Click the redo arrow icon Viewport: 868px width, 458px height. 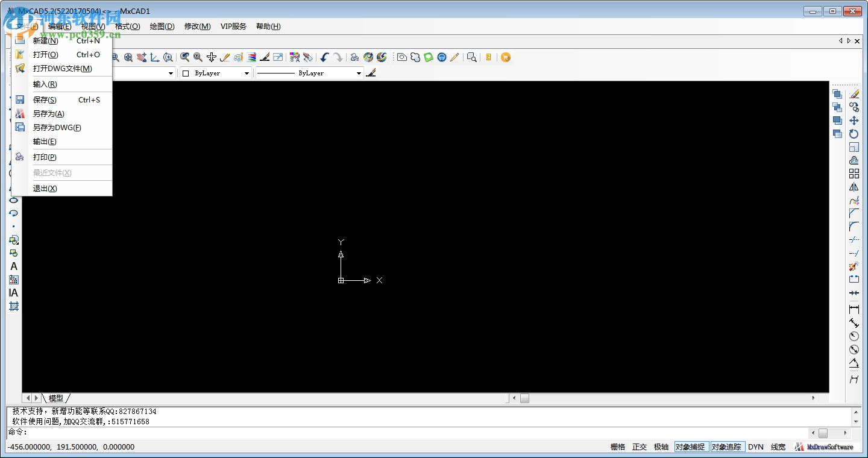(338, 57)
